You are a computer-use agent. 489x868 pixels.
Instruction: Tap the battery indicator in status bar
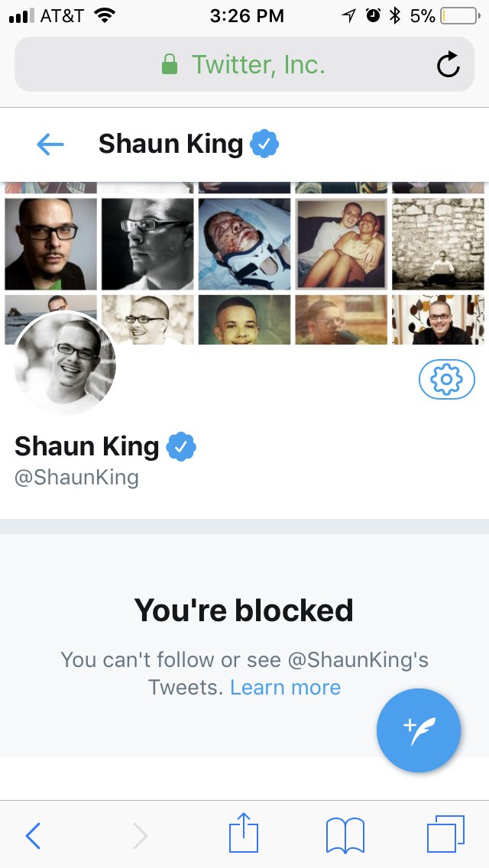[461, 16]
